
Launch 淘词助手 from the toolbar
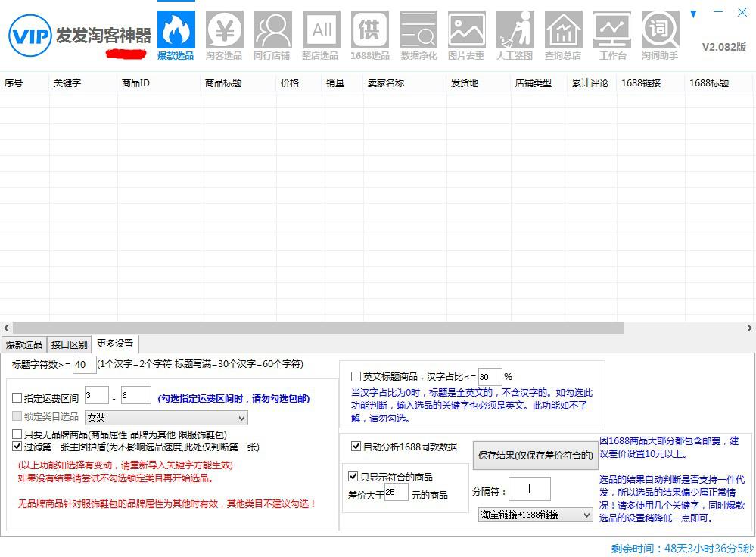click(x=660, y=32)
